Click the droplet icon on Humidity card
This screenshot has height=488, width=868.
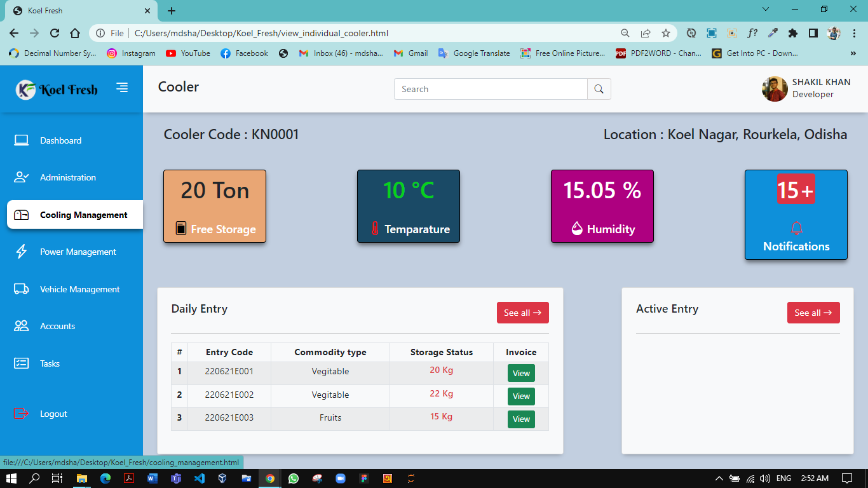tap(577, 229)
